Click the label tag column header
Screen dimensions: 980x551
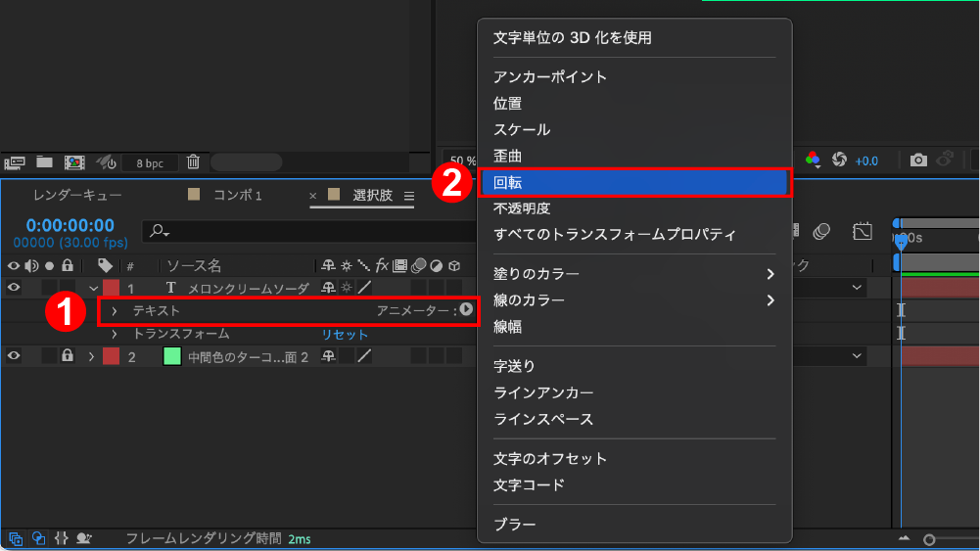(105, 265)
